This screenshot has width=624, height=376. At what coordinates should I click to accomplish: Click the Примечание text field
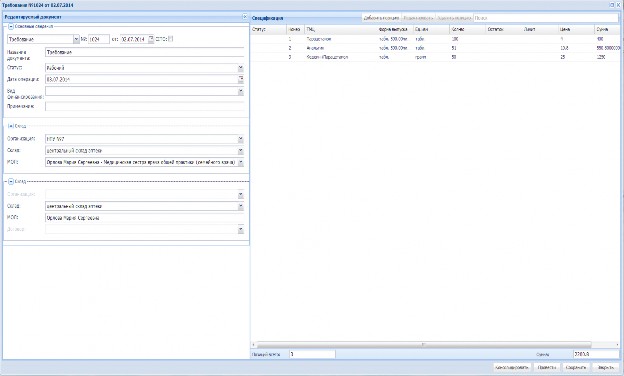click(144, 106)
